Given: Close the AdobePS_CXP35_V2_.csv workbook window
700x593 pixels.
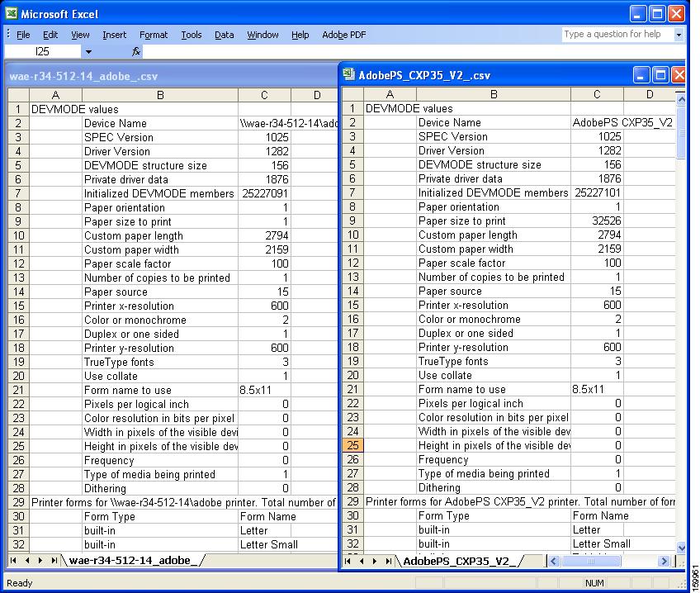Looking at the screenshot, I should (679, 75).
